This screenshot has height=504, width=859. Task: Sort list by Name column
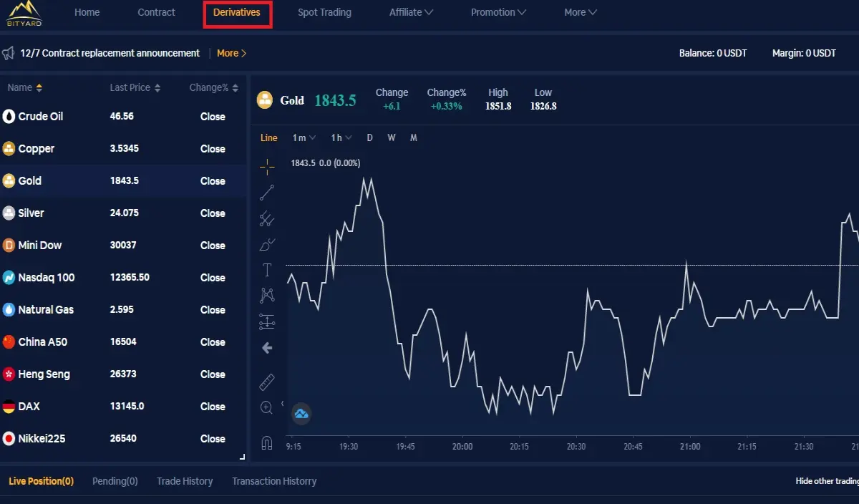[25, 87]
